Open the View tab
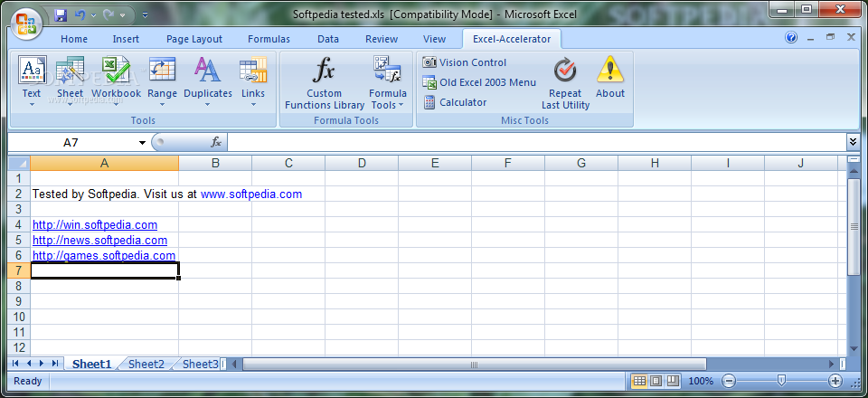The width and height of the screenshot is (868, 398). 434,39
